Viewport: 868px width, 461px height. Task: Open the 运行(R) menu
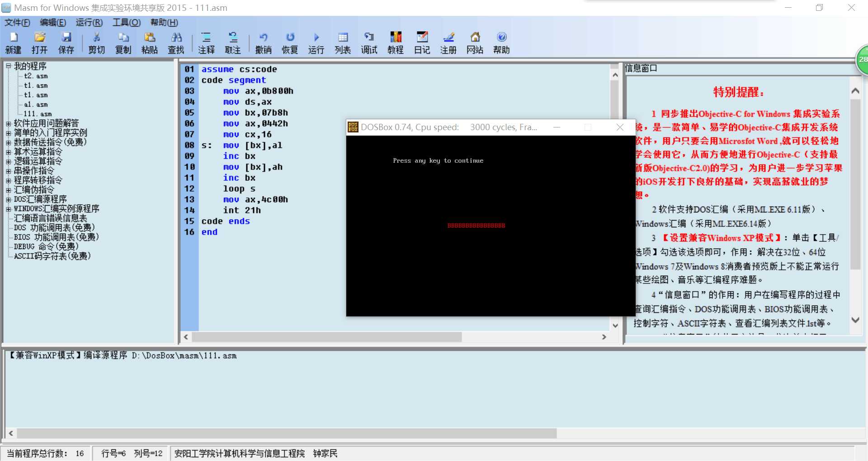coord(89,23)
